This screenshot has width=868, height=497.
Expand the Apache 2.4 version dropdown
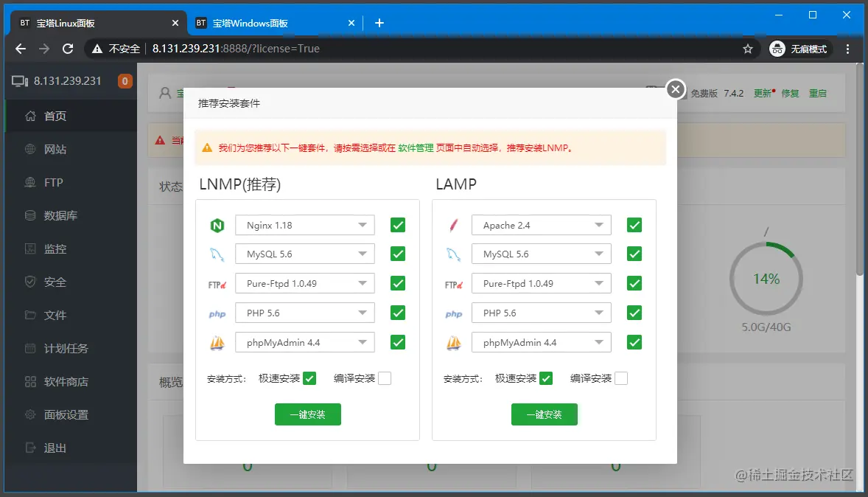coord(541,225)
